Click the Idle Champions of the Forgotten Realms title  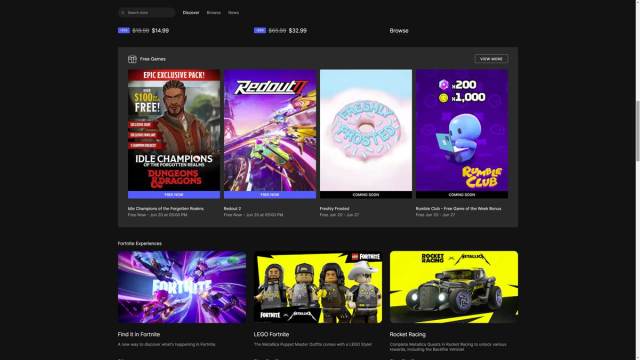[x=166, y=209]
